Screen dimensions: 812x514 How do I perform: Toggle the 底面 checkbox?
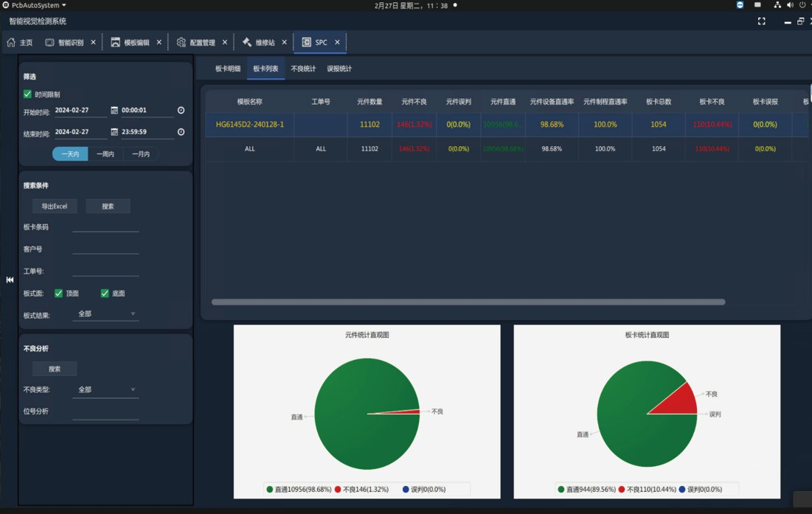105,293
